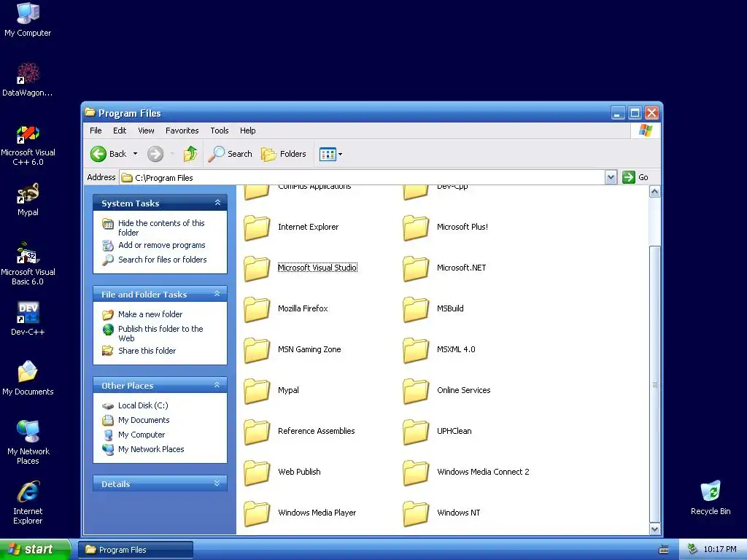Select the Mozilla Firefox folder icon

(x=258, y=309)
